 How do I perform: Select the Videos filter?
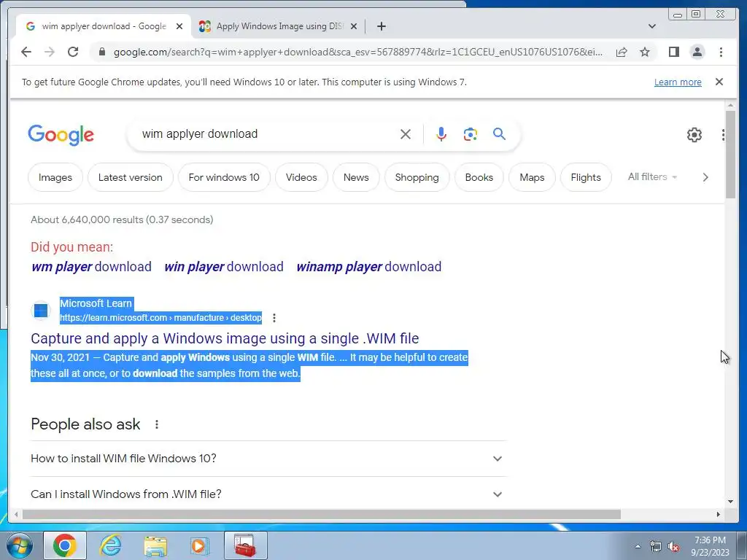point(301,177)
